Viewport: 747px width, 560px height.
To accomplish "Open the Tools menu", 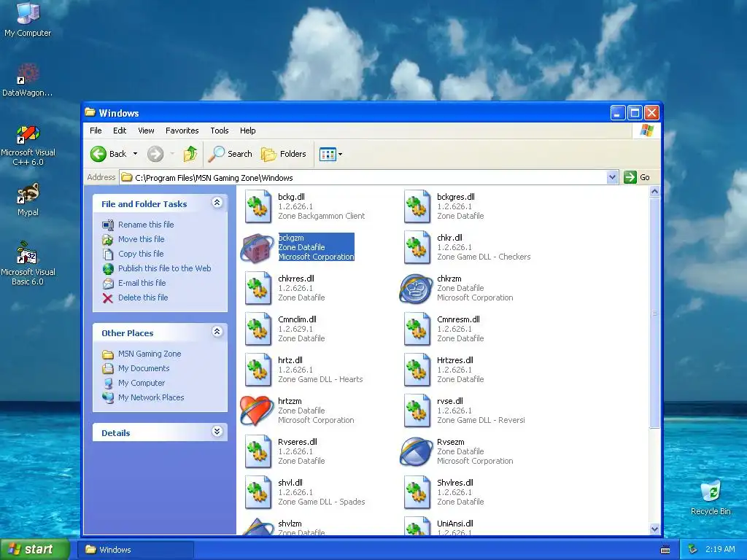I will coord(220,131).
